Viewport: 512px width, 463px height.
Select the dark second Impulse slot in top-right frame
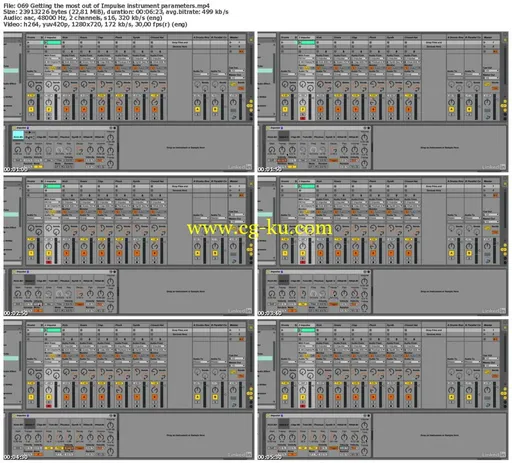[x=284, y=136]
